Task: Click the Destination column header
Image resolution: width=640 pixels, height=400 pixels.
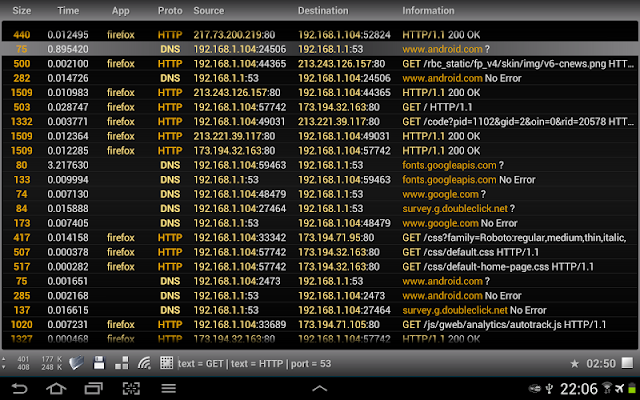Action: (323, 11)
